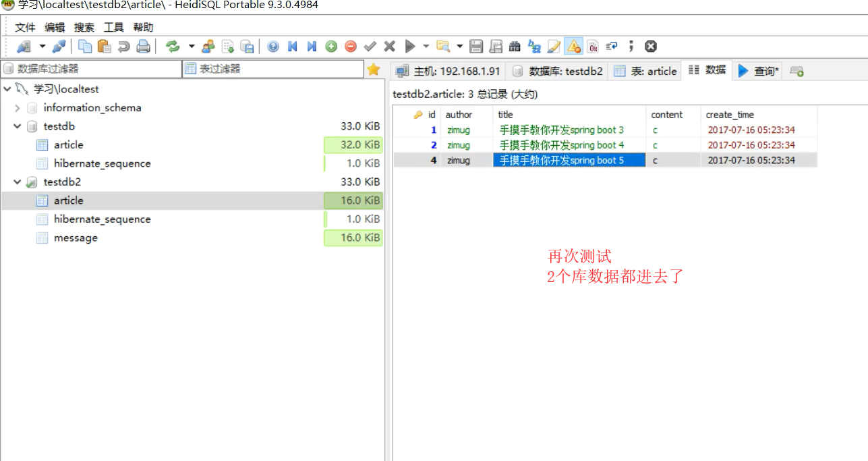The image size is (868, 461).
Task: Click the replace text icon
Action: [x=534, y=47]
